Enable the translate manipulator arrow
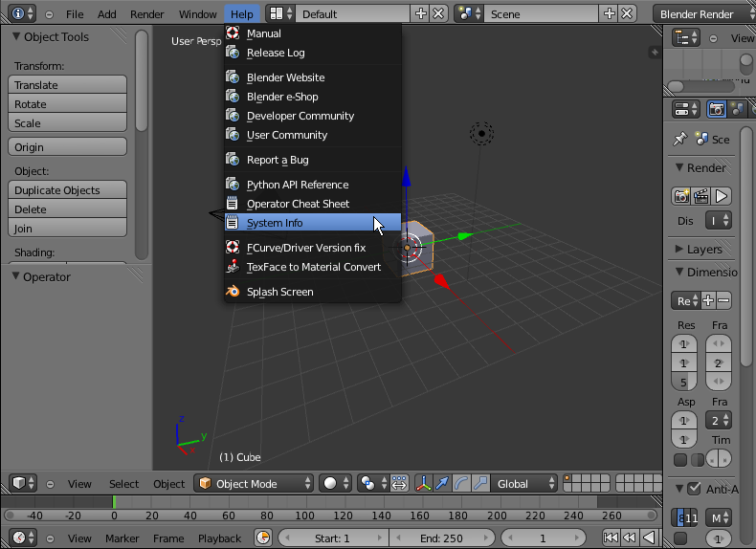Viewport: 756px width, 549px height. [442, 483]
